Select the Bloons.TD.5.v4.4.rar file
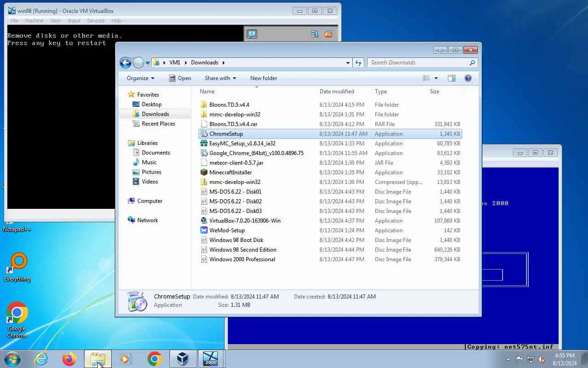 pos(233,124)
